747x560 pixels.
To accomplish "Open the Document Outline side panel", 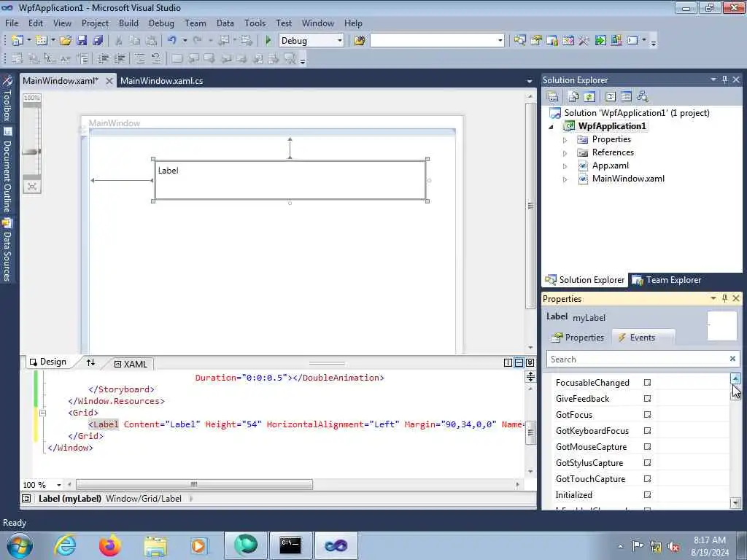I will coord(7,171).
